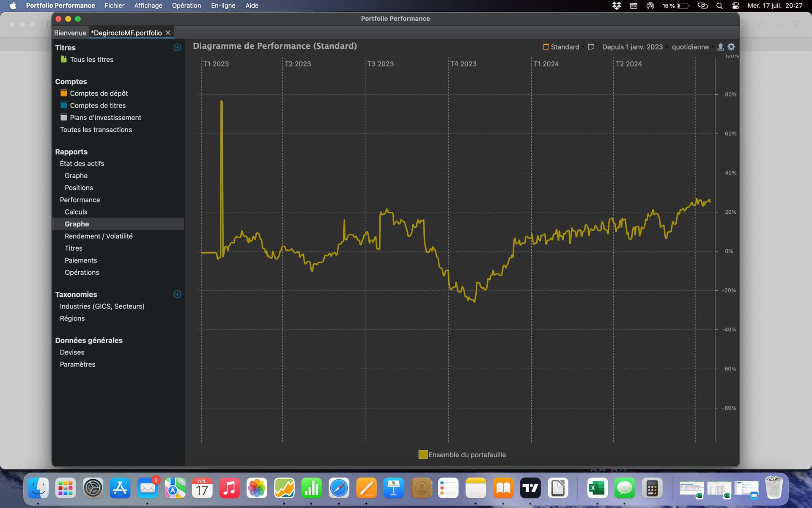Open Comptes de dépôt
Screen dimensions: 812x508
tap(99, 93)
